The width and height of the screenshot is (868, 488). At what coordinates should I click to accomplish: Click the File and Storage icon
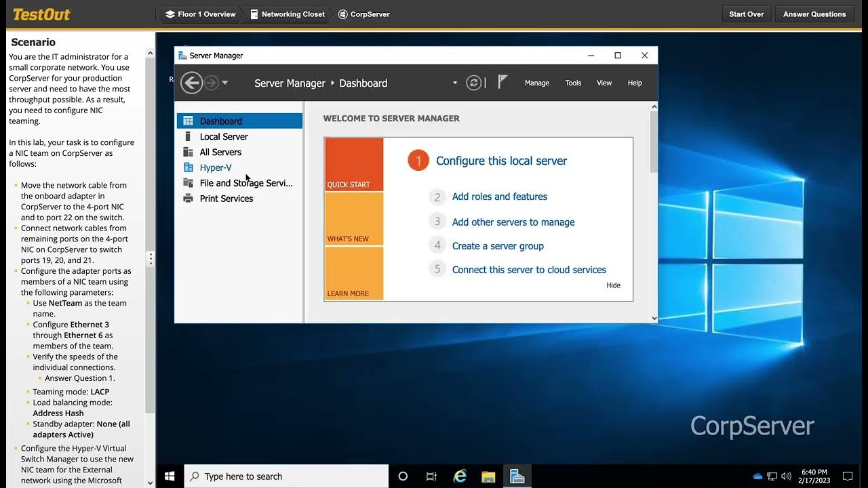188,183
